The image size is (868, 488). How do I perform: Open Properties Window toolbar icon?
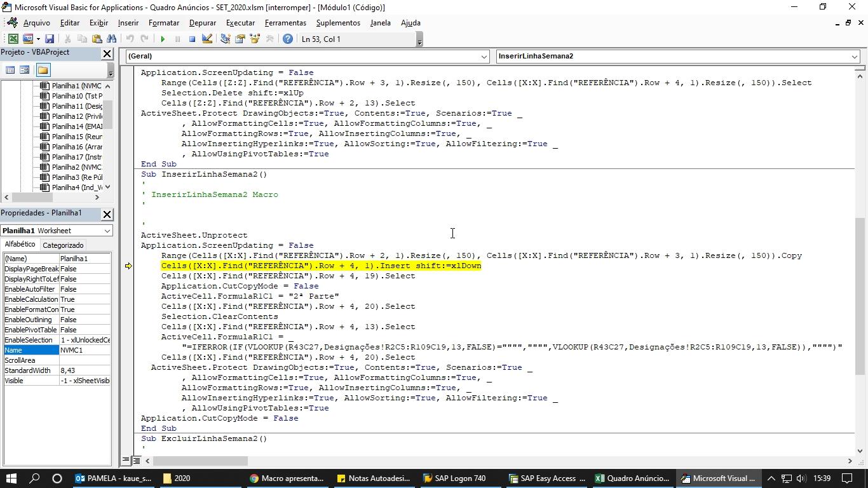coord(240,39)
